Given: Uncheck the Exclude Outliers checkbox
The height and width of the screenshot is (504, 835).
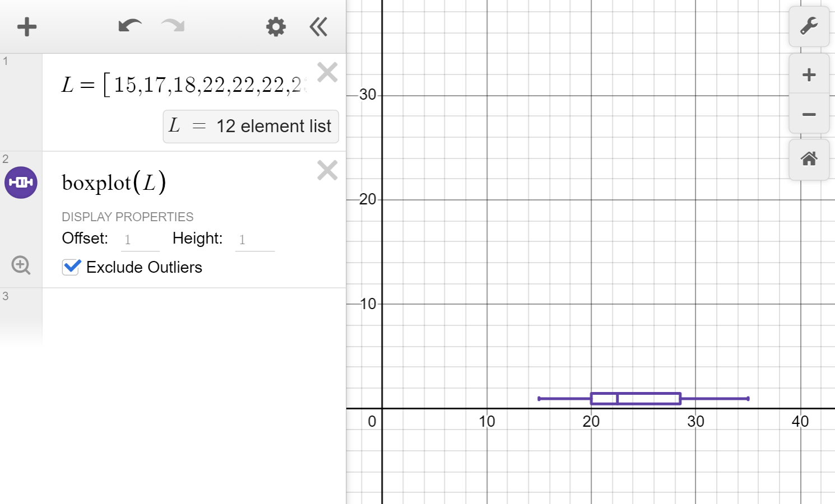Looking at the screenshot, I should tap(71, 267).
